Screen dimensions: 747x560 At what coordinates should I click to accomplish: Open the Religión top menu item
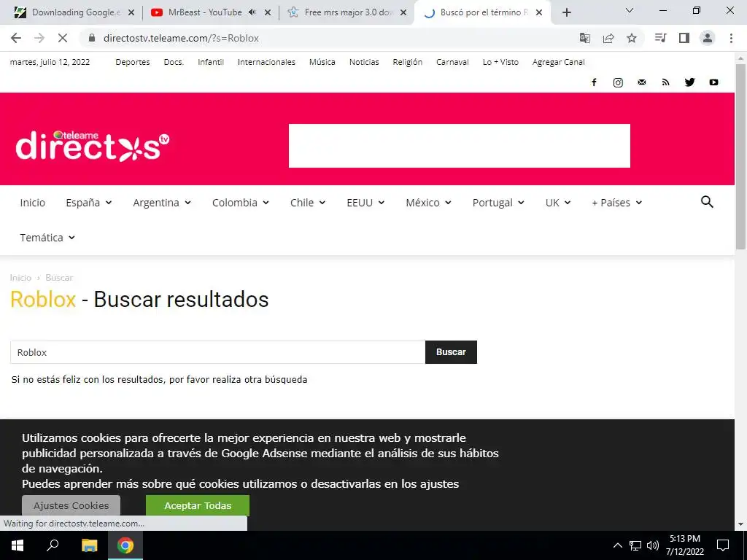(407, 62)
